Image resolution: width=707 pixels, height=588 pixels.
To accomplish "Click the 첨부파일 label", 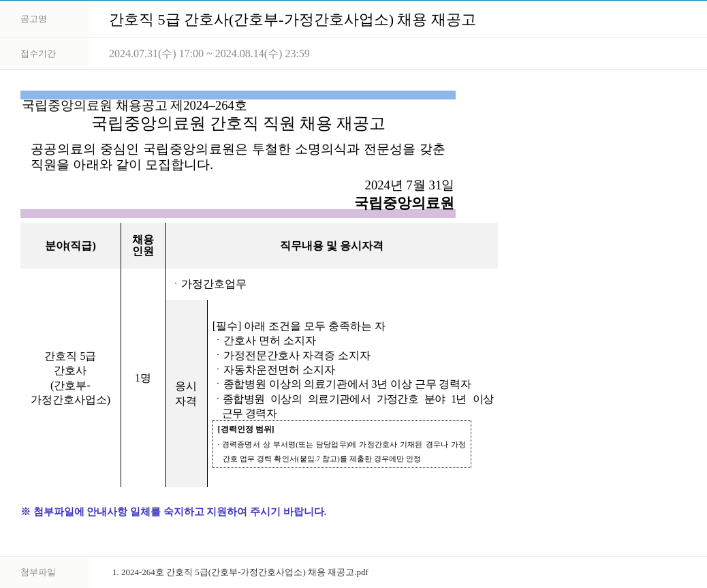I will click(x=38, y=572).
